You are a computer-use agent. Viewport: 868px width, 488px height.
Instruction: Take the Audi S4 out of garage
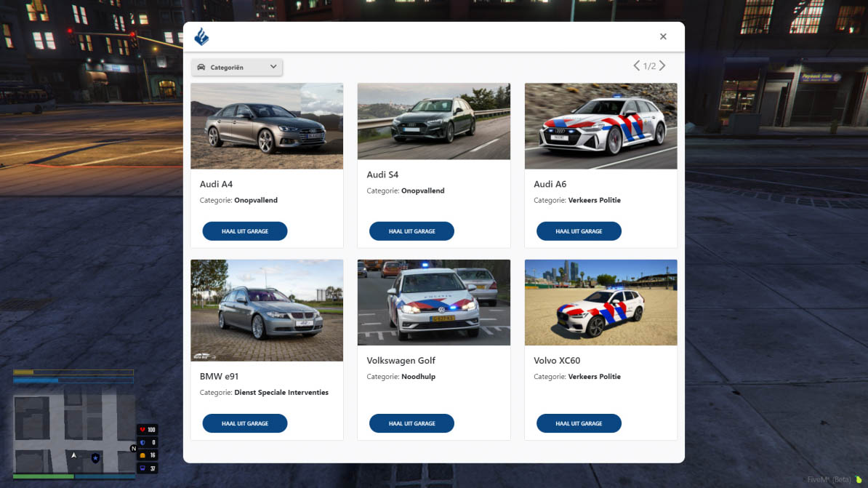tap(412, 231)
